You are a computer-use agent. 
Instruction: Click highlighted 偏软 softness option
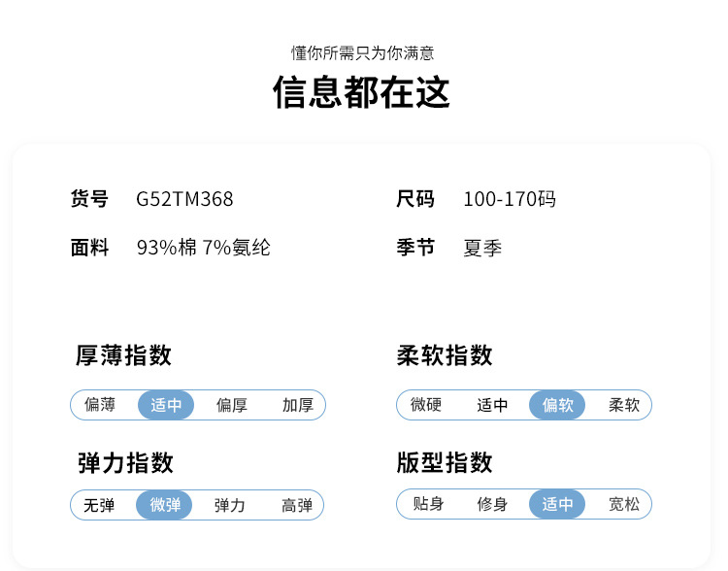(557, 405)
